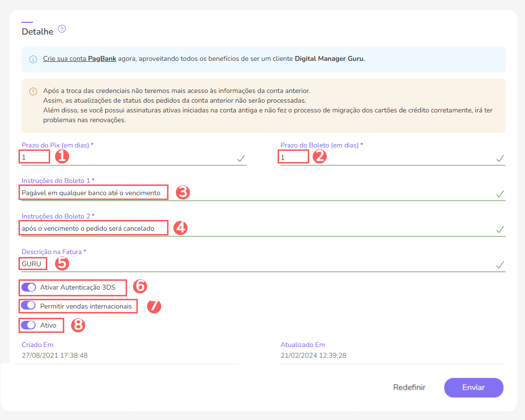This screenshot has height=420, width=525.
Task: Focus the Instruções do Boleto 1 text field
Action: (x=93, y=193)
